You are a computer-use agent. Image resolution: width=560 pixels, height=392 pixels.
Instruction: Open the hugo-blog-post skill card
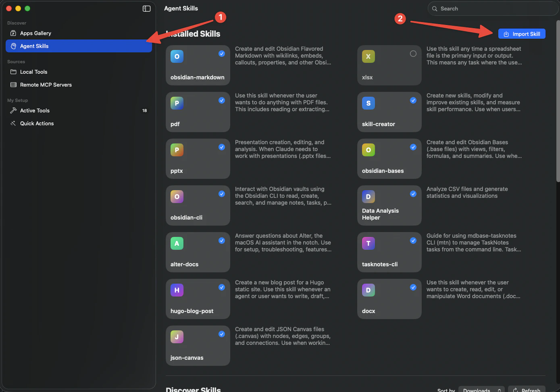click(198, 299)
